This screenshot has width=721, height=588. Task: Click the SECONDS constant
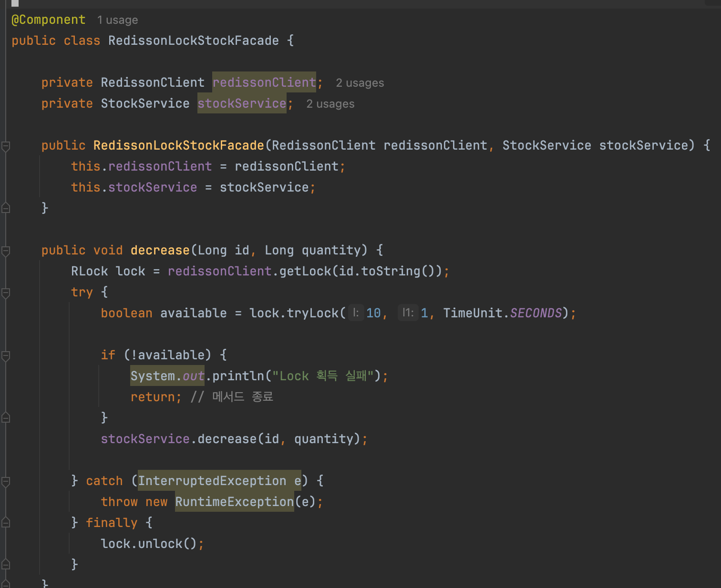point(536,313)
